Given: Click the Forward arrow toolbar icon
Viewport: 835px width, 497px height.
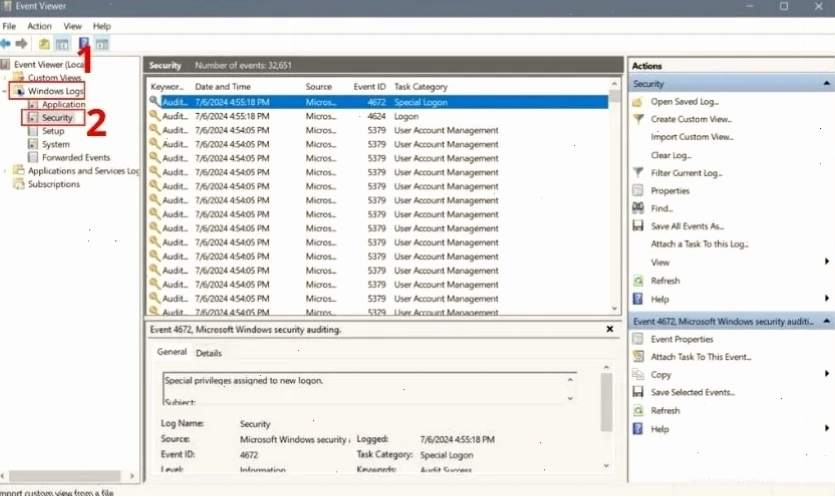Looking at the screenshot, I should (22, 44).
